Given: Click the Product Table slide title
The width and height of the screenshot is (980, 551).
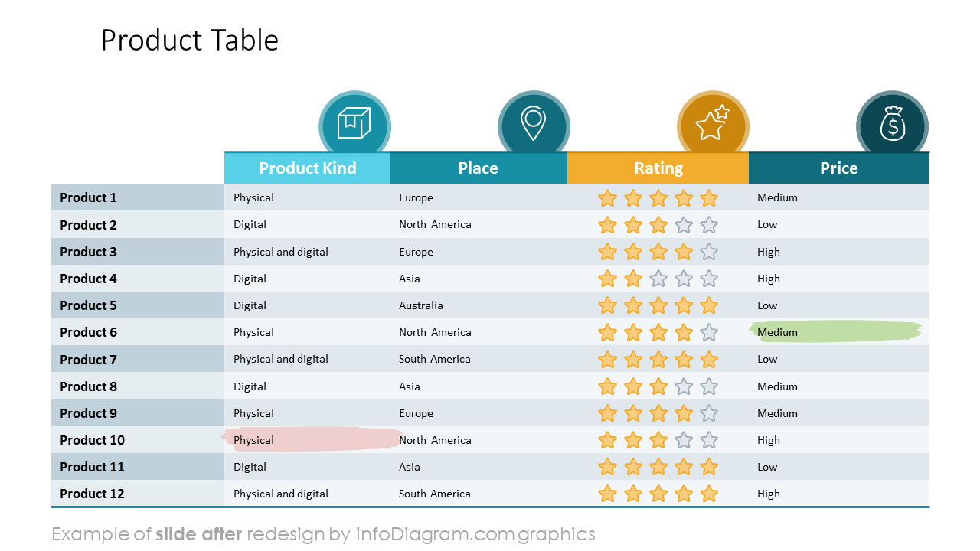Looking at the screenshot, I should [189, 40].
